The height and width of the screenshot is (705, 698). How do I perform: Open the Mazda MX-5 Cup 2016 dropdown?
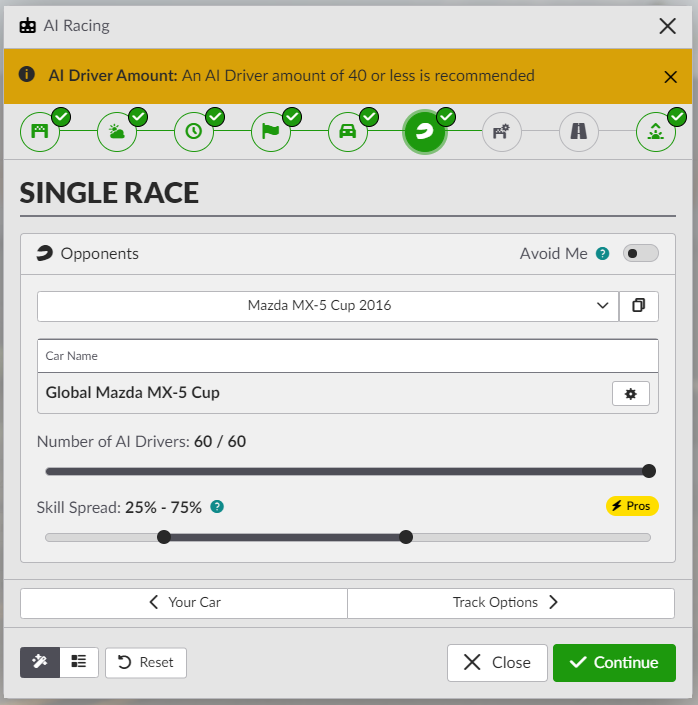pyautogui.click(x=328, y=306)
